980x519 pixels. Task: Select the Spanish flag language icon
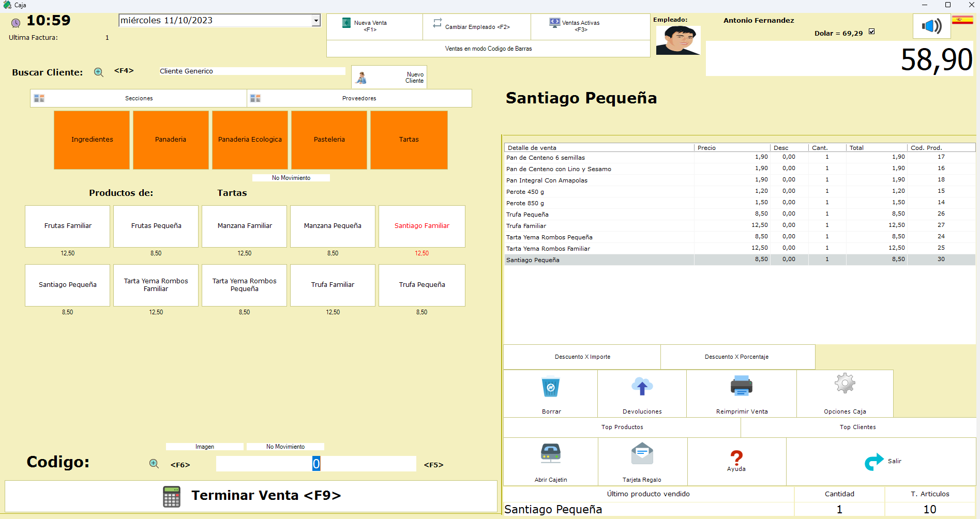[x=962, y=20]
